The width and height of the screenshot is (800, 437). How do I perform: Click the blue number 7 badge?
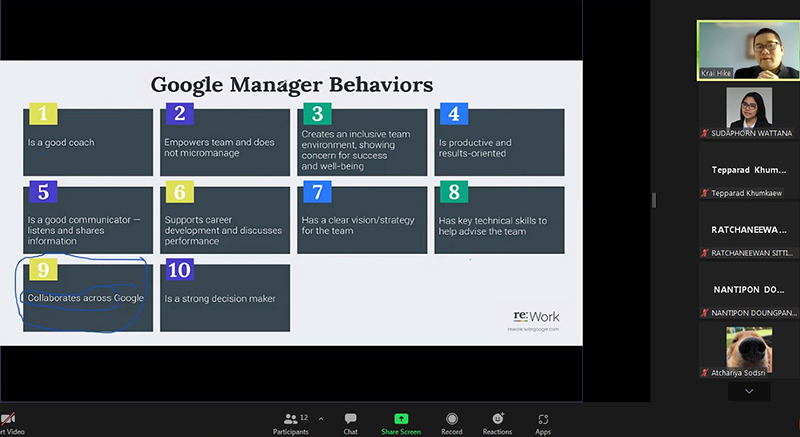[317, 192]
